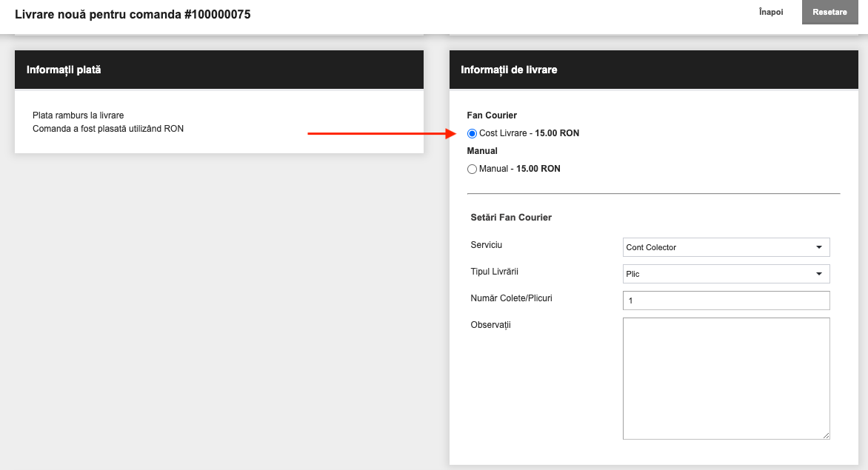Click the text Plata ramburs la livrare
868x470 pixels.
(78, 115)
